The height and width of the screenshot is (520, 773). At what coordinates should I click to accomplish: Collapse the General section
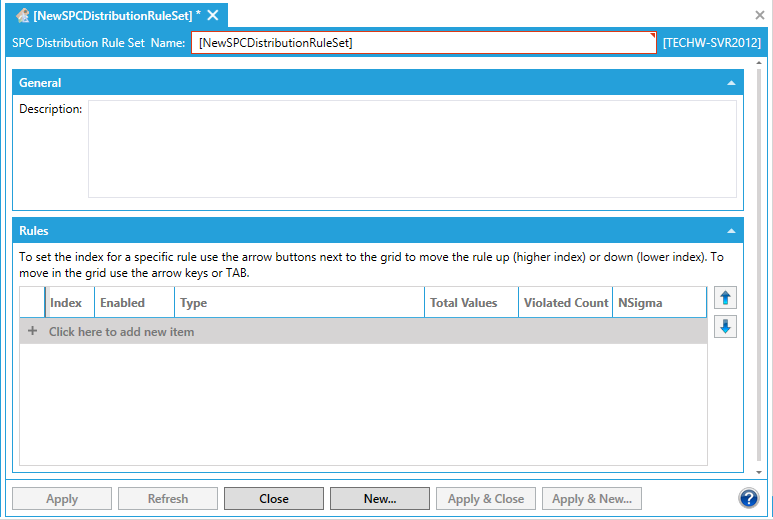pyautogui.click(x=731, y=83)
